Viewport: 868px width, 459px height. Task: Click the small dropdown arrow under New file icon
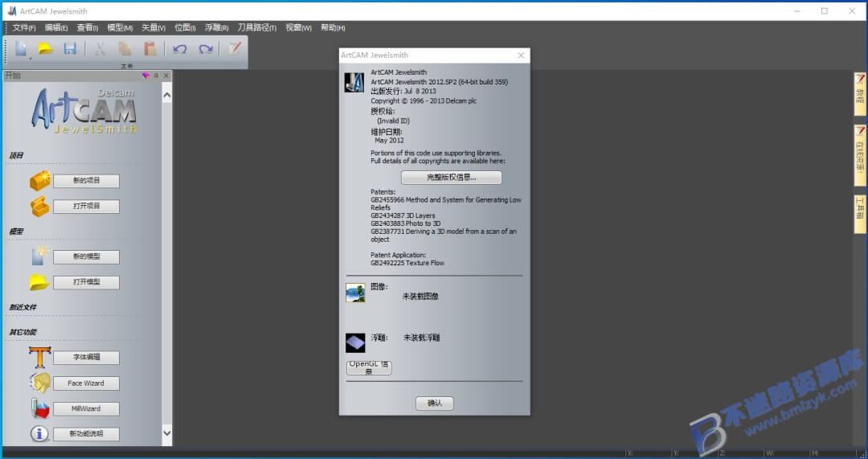30,58
